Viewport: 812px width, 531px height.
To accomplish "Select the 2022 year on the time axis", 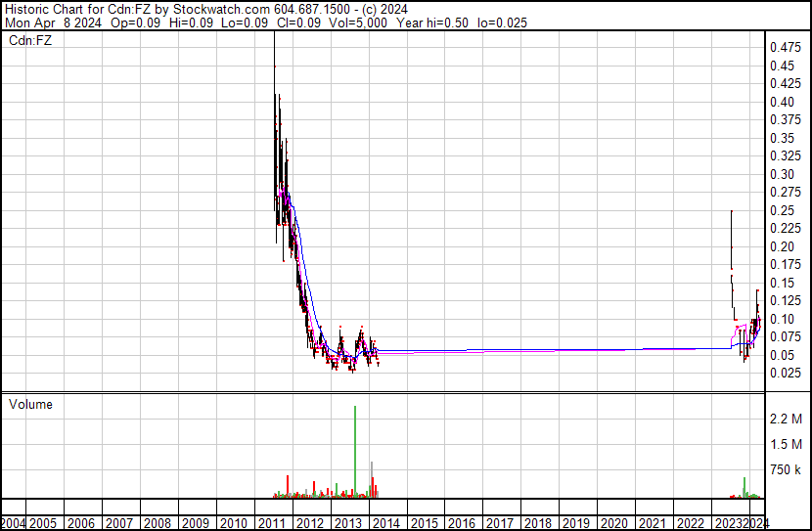I will (691, 524).
